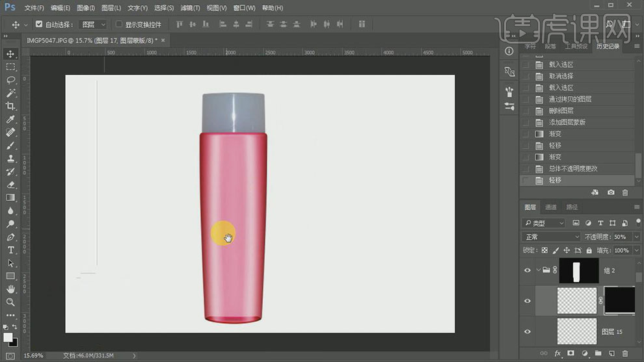Pick the Eyedropper tool

(10, 120)
